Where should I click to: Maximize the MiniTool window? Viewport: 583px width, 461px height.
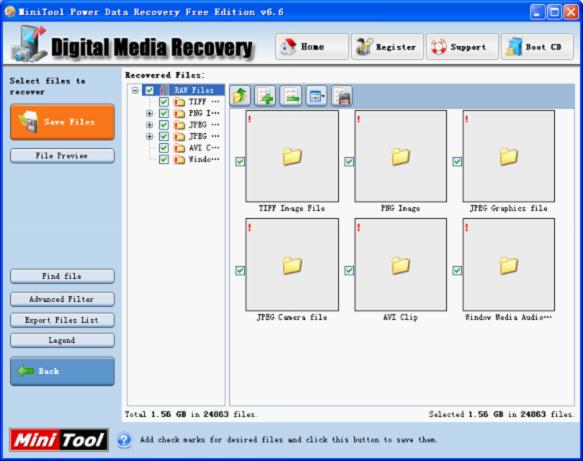[x=554, y=12]
